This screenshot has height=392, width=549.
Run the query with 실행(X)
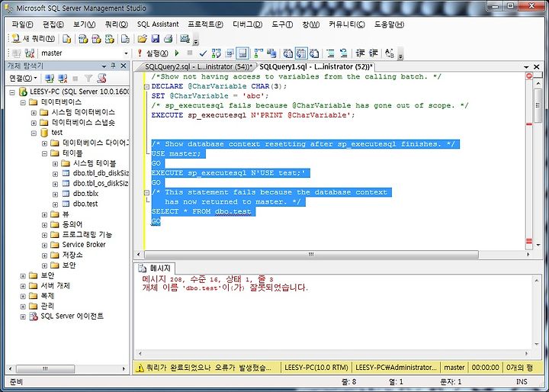(153, 53)
